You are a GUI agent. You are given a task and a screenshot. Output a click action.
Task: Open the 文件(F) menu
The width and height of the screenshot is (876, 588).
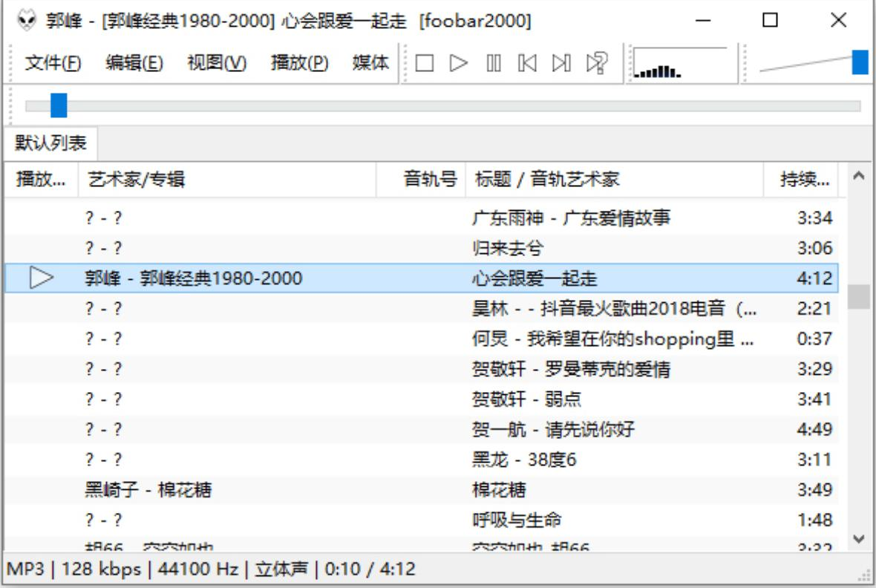tap(53, 62)
